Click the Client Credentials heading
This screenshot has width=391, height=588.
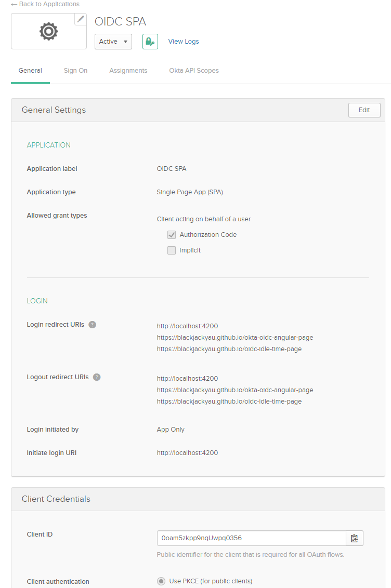pos(56,499)
